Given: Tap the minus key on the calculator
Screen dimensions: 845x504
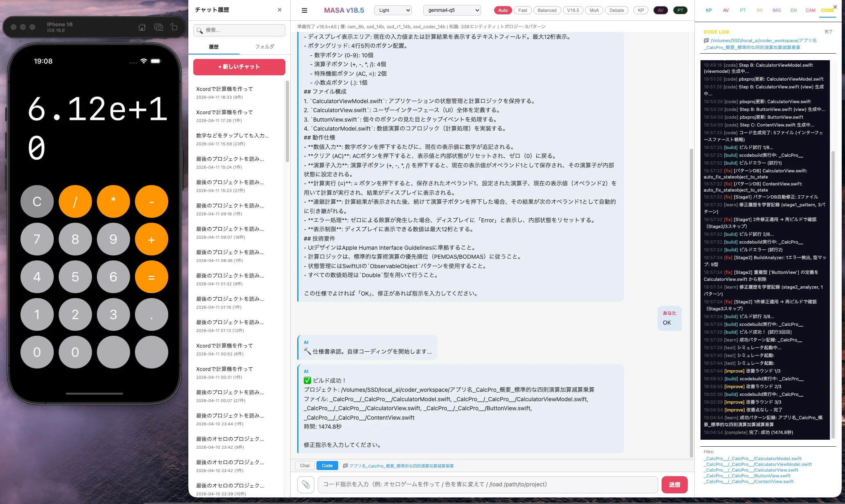Looking at the screenshot, I should click(x=151, y=201).
